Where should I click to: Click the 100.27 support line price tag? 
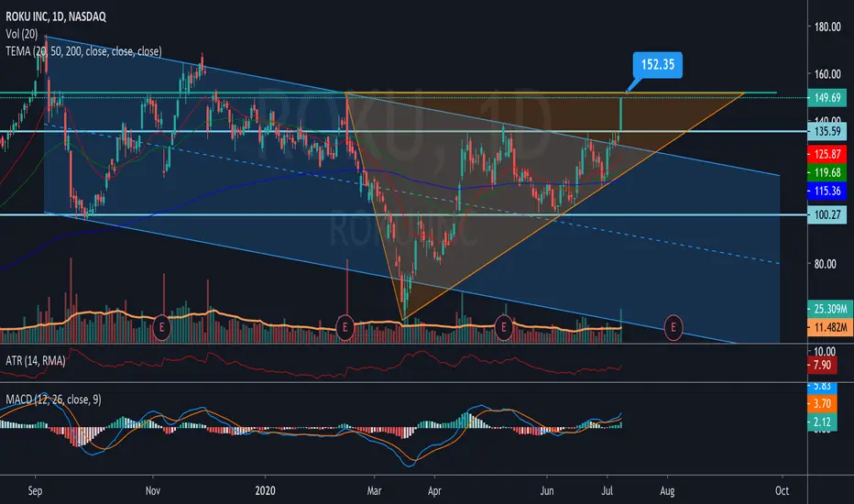tap(827, 214)
